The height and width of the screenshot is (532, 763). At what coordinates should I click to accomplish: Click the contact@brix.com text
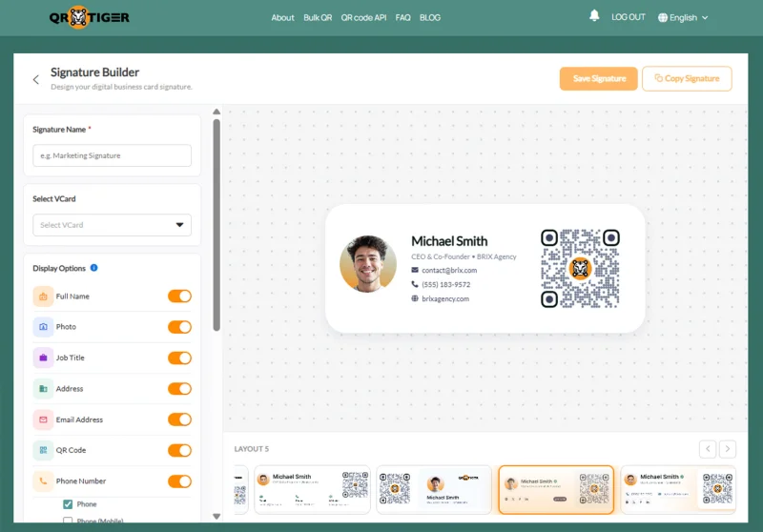[x=449, y=270]
